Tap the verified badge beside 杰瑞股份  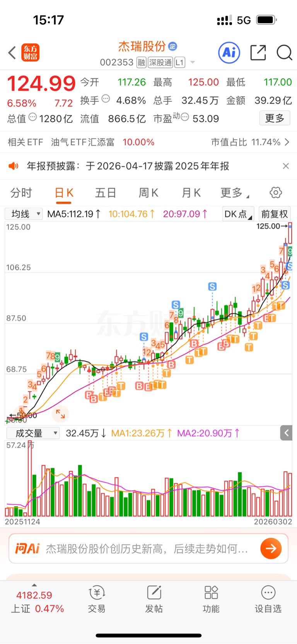tap(173, 46)
